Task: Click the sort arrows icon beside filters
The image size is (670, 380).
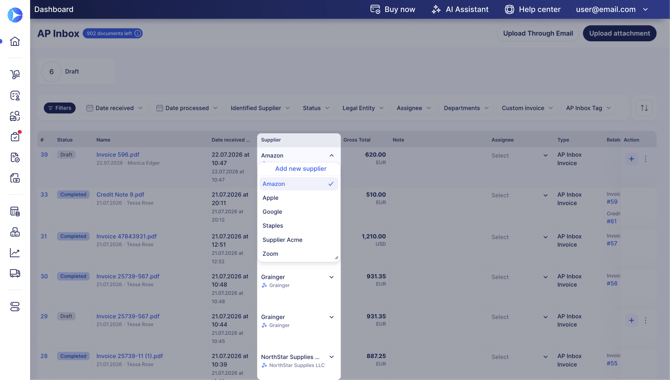Action: 644,108
